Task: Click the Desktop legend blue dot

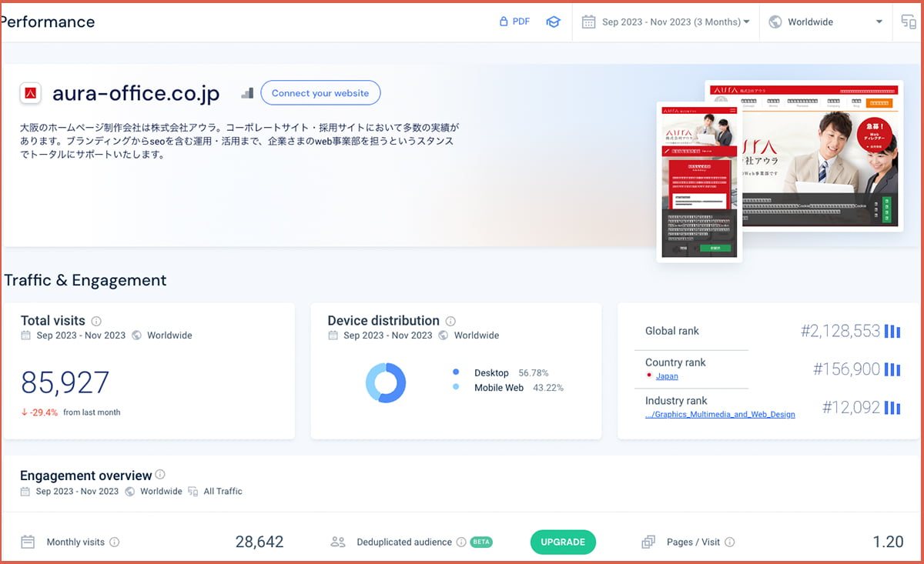Action: 457,372
